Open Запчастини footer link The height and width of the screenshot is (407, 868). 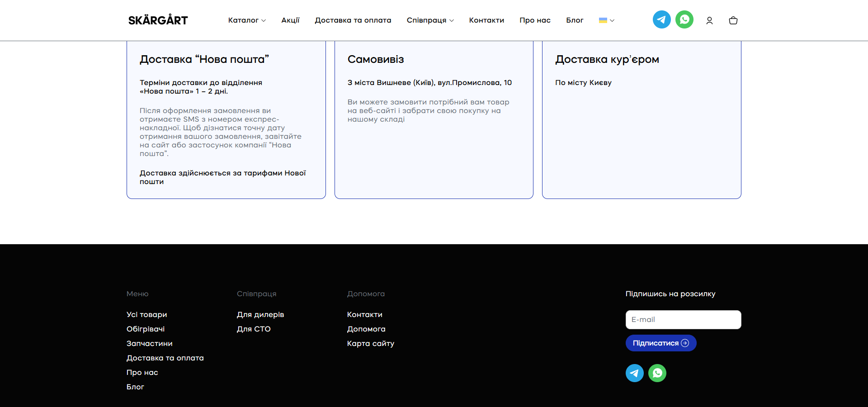(x=150, y=344)
